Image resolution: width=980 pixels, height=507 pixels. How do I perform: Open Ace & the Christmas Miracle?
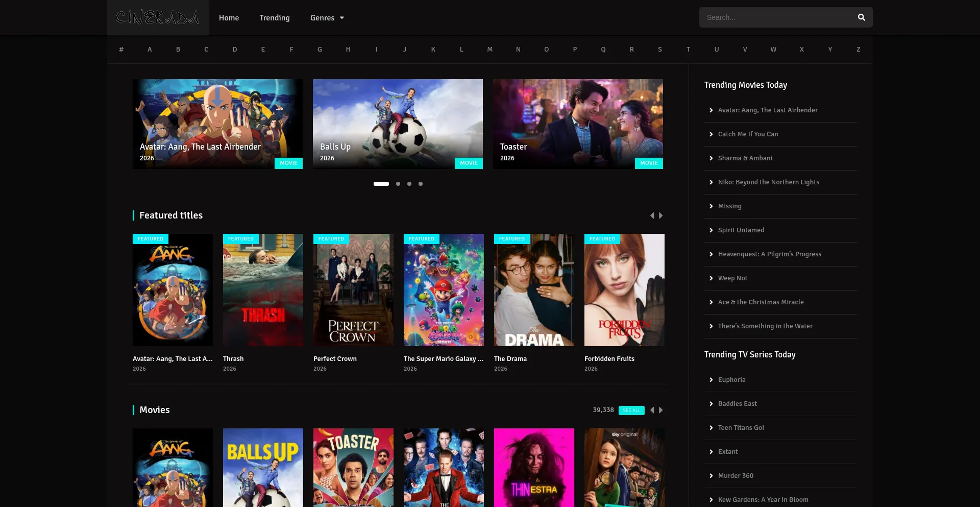[x=761, y=302]
